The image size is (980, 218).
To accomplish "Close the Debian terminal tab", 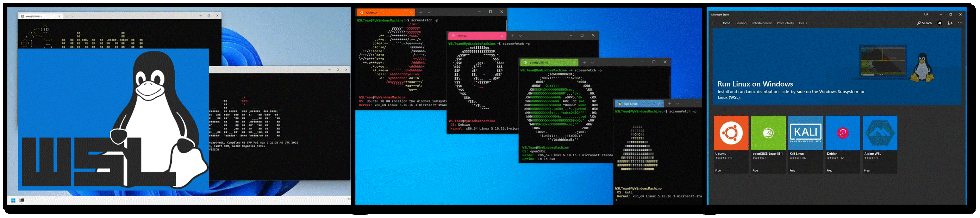I will point(502,36).
